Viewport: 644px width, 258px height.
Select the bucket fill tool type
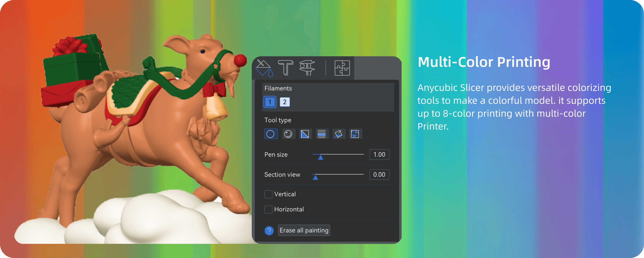[339, 134]
